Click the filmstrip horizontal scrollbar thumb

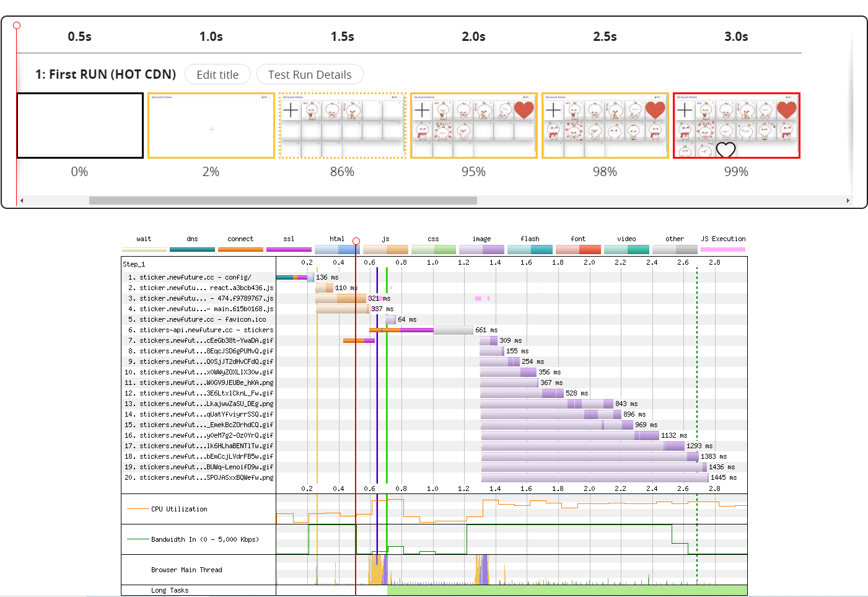tap(283, 200)
